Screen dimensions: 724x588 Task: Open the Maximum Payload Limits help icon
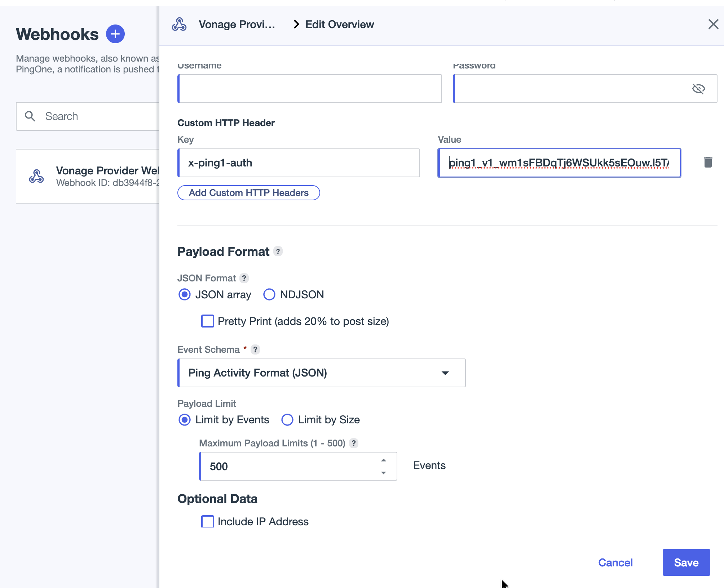[x=354, y=443]
